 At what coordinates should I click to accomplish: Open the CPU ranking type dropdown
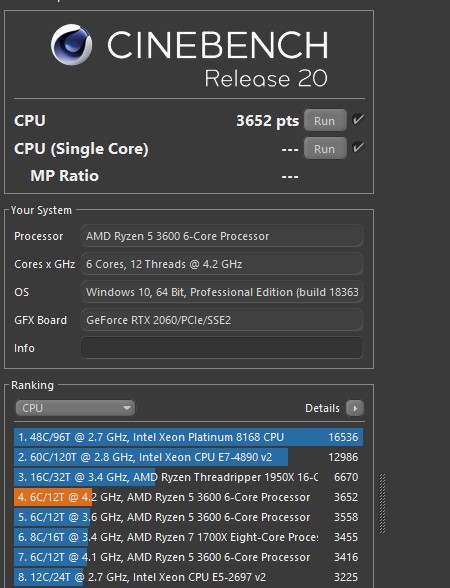(75, 408)
